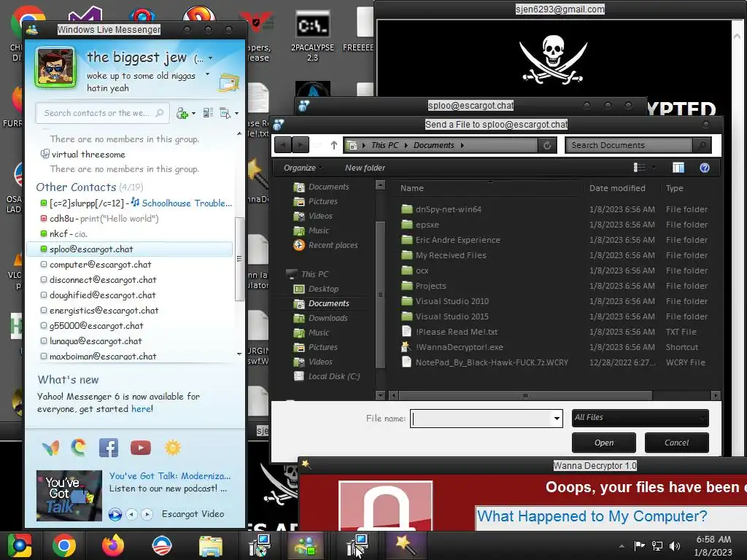This screenshot has height=560, width=747.
Task: Click the Escargot 'e' icon in Messenger
Action: [79, 448]
